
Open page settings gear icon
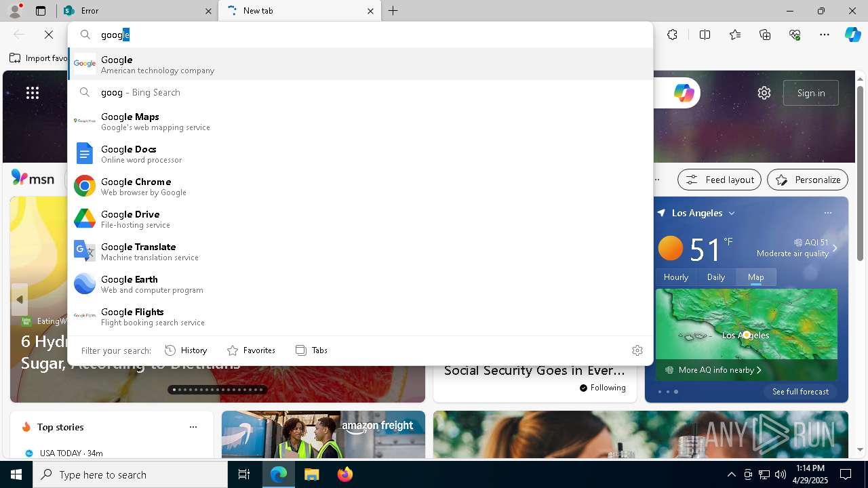(x=764, y=93)
